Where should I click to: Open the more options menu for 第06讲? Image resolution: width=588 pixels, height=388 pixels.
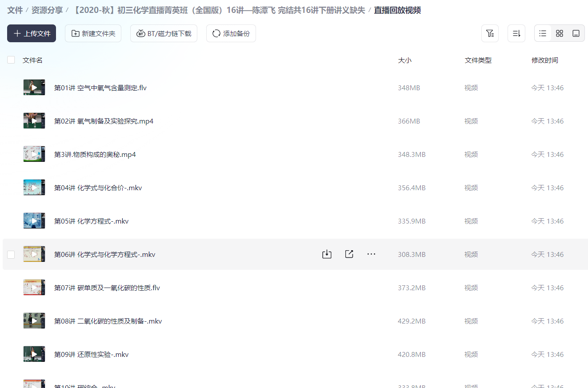click(x=371, y=254)
